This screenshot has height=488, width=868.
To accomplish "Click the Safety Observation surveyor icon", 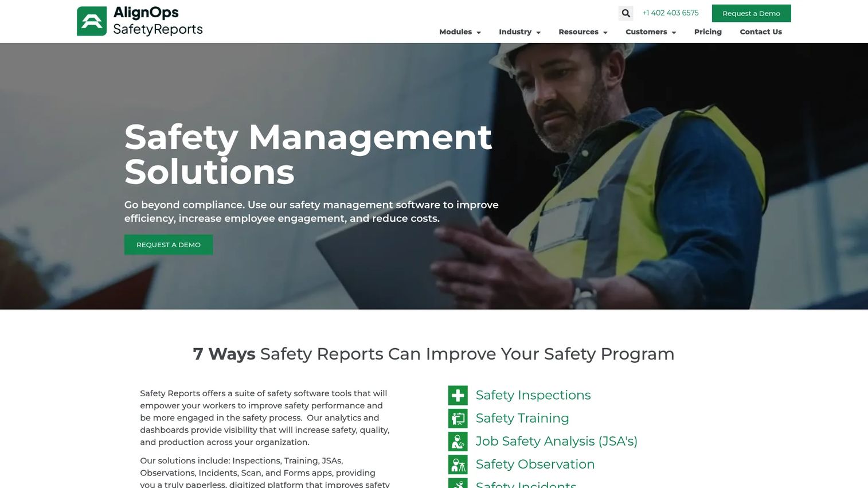I will point(458,464).
